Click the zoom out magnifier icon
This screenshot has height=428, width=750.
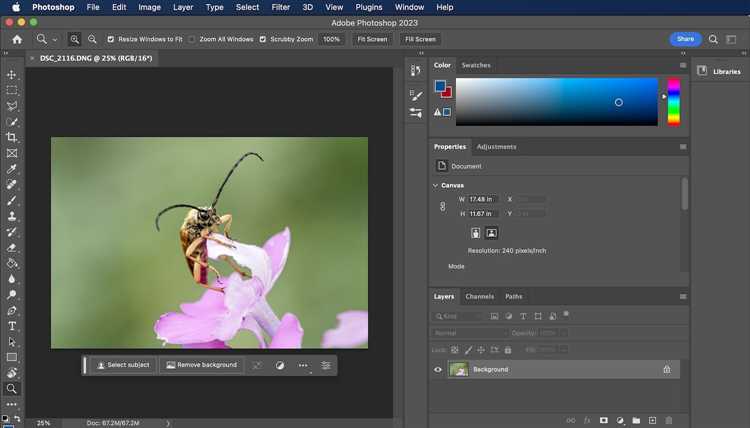point(92,39)
